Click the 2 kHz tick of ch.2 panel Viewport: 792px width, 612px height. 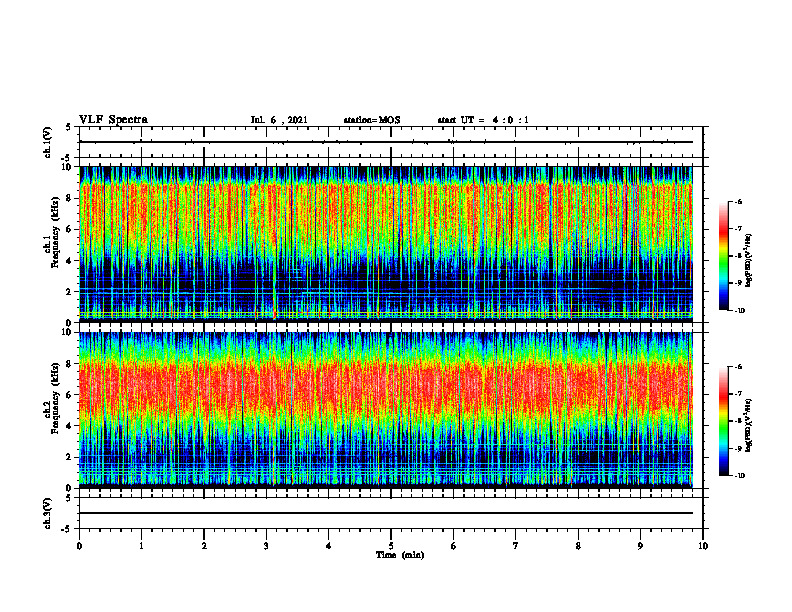70,457
